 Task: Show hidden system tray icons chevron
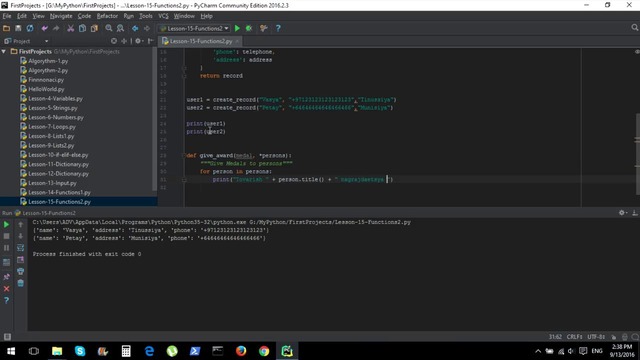coord(538,351)
